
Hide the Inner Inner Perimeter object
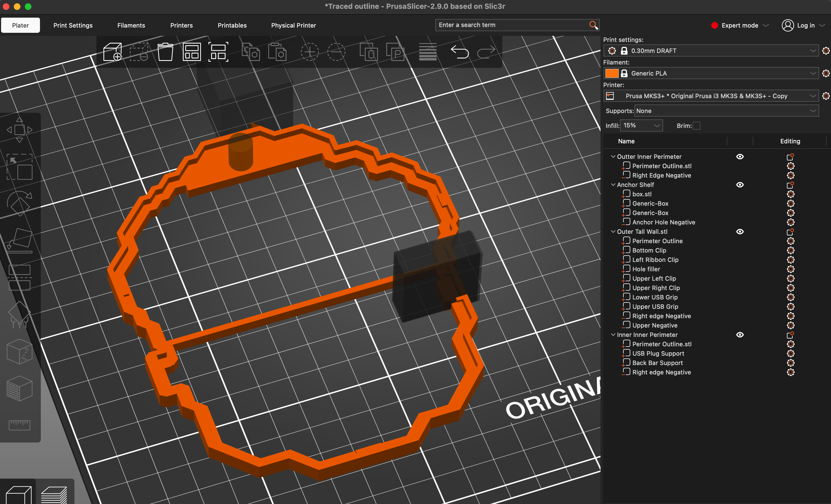tap(740, 335)
